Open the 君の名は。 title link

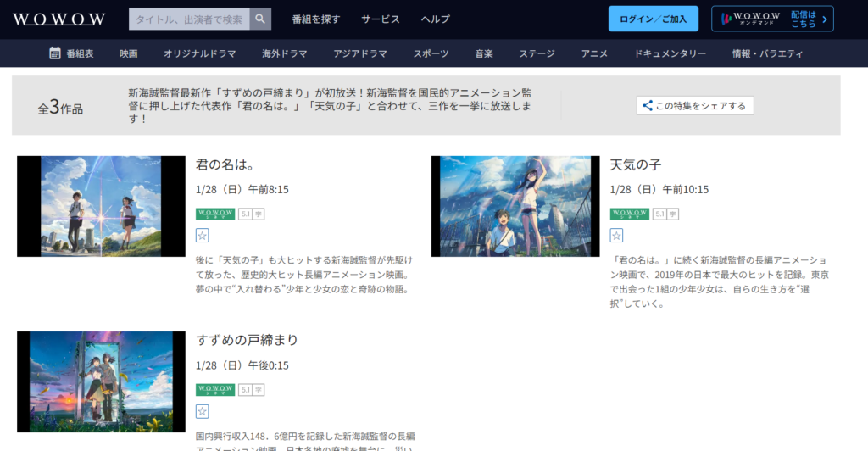click(225, 164)
